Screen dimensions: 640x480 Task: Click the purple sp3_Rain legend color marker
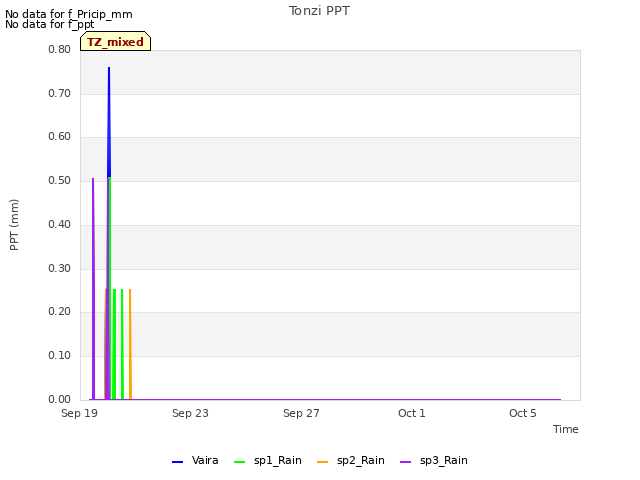click(405, 462)
